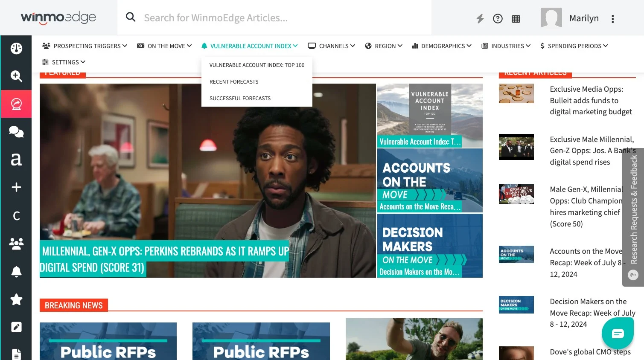
Task: Click the edit note sidebar icon
Action: pyautogui.click(x=16, y=327)
